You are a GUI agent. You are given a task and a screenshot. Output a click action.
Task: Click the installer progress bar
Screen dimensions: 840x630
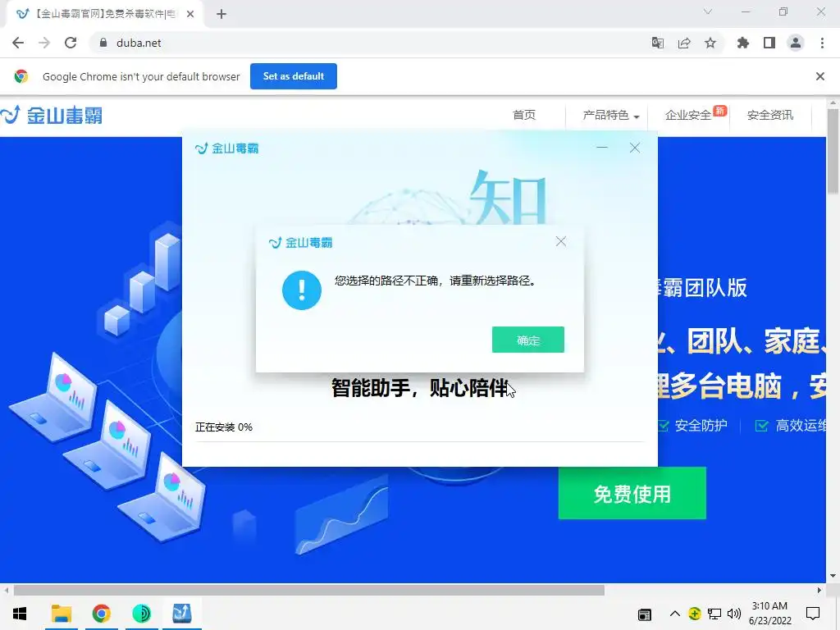[x=419, y=442]
